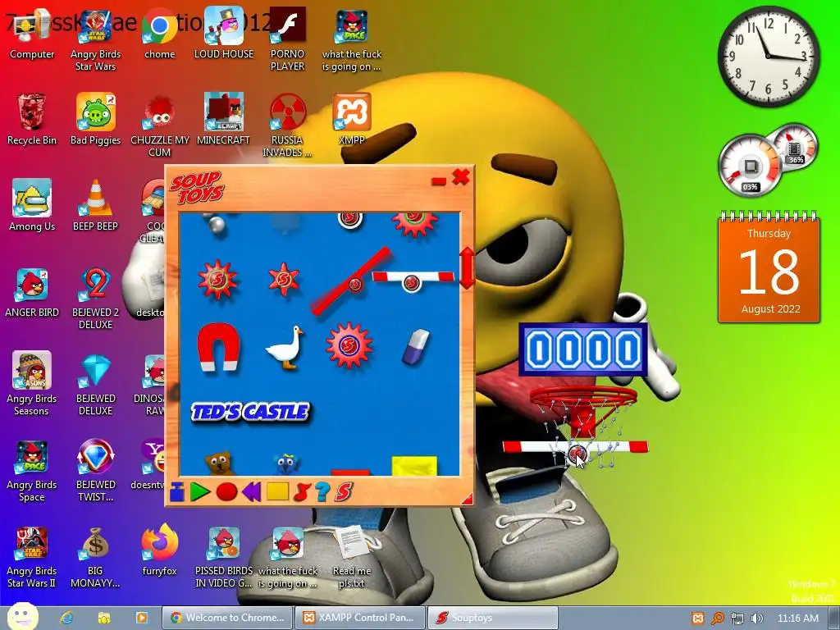The width and height of the screenshot is (840, 630).
Task: Choose the small red star gear toy
Action: 284,279
